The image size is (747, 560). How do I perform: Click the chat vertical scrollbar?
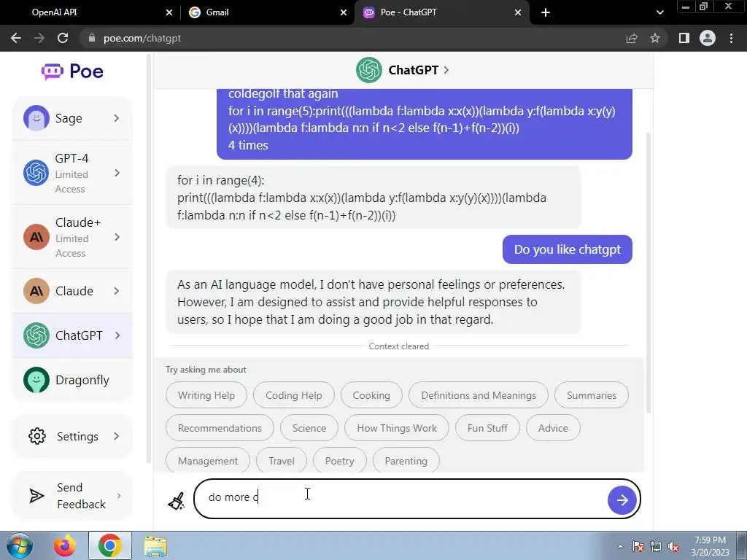[x=648, y=274]
